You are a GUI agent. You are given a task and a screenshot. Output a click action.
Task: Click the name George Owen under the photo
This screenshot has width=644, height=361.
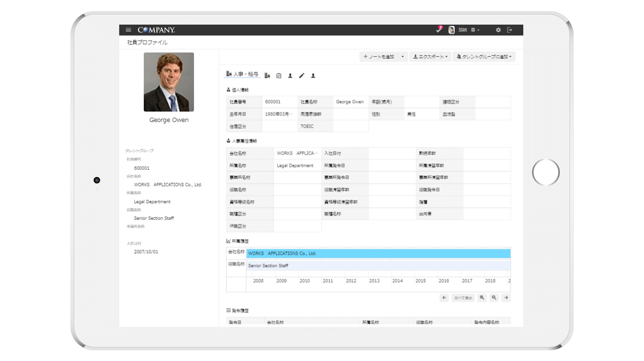pos(169,120)
